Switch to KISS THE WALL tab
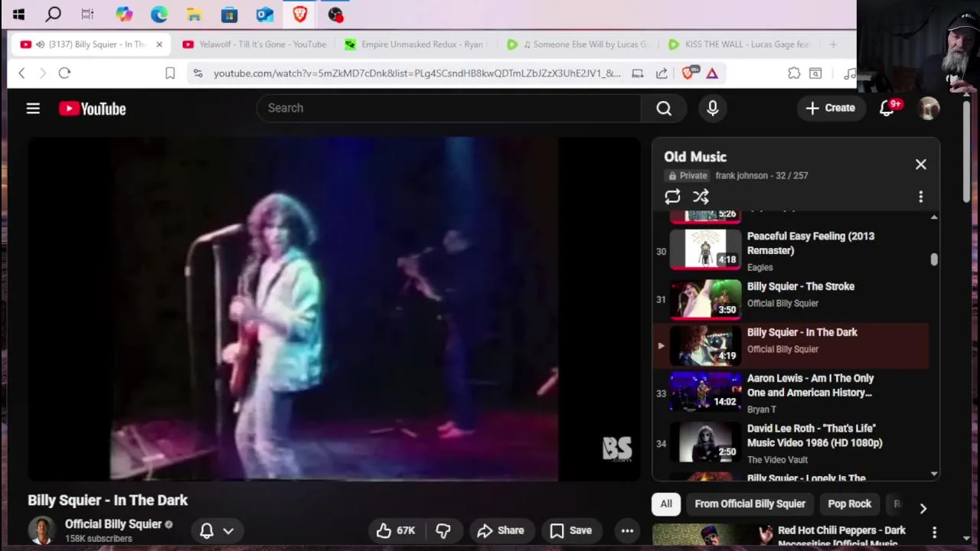980x551 pixels. (741, 44)
